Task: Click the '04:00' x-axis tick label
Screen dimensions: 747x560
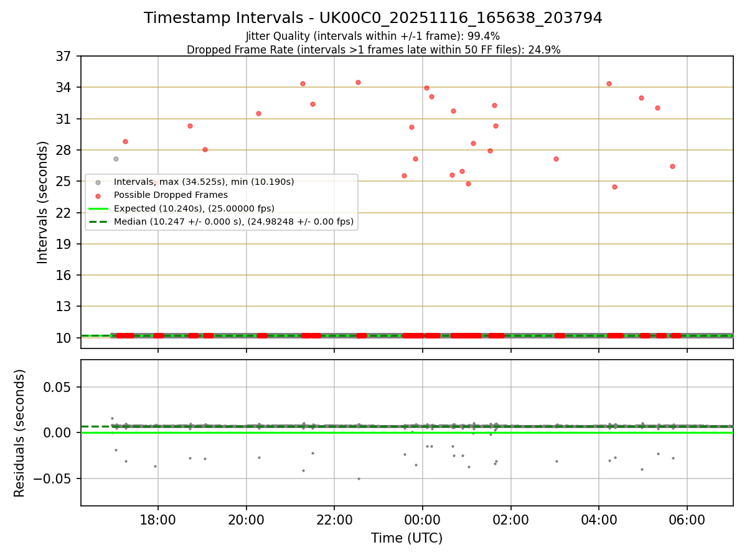Action: tap(599, 520)
